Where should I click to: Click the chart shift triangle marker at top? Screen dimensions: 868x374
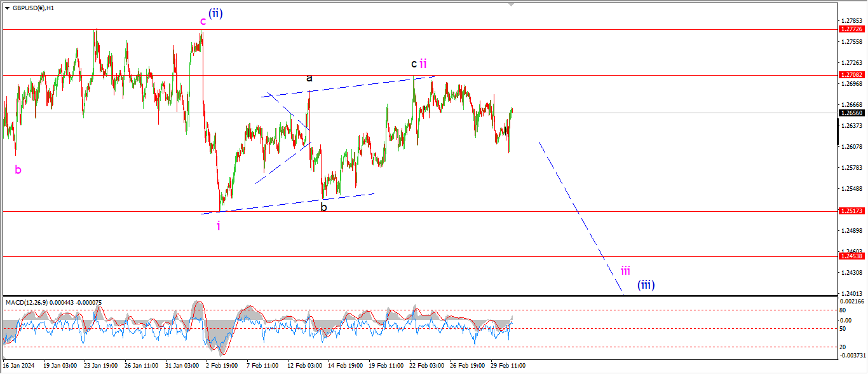click(x=510, y=4)
